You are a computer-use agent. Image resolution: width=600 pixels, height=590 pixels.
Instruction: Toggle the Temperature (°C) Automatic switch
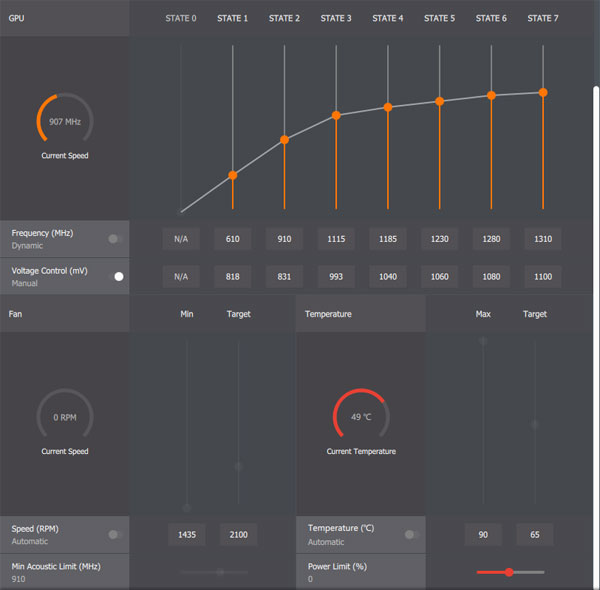tap(412, 535)
